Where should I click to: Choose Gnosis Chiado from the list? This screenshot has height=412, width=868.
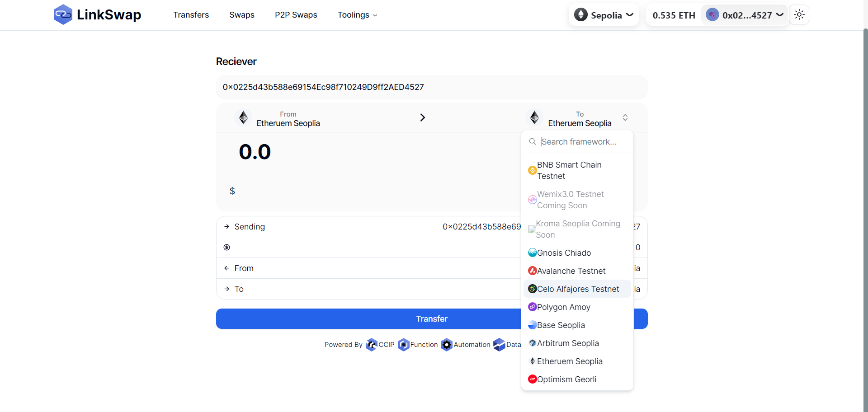click(577, 253)
